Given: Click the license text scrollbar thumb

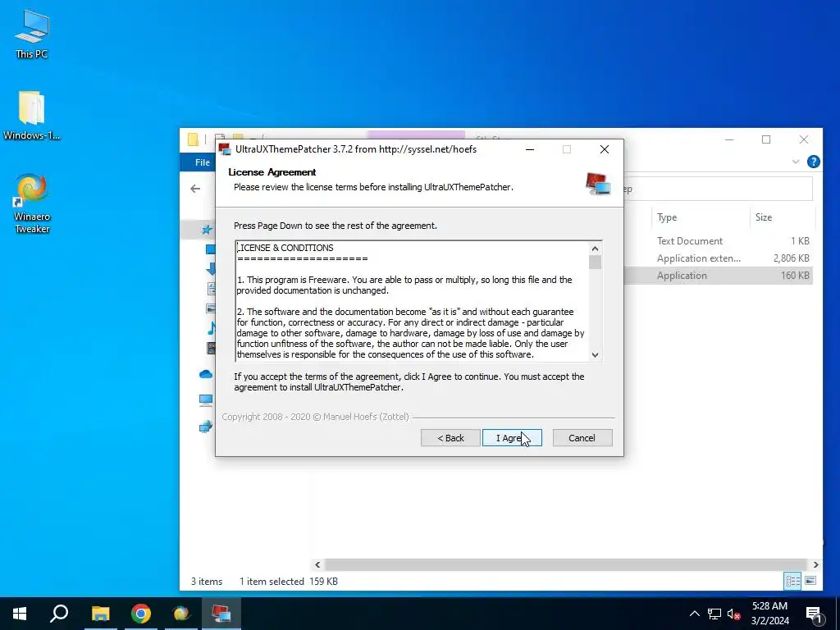Looking at the screenshot, I should coord(595,262).
